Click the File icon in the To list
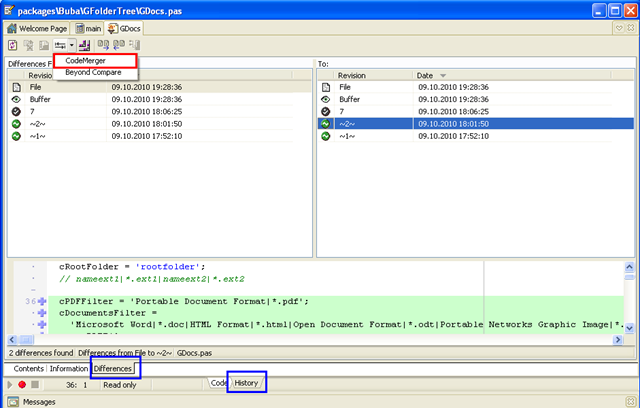 pos(326,87)
